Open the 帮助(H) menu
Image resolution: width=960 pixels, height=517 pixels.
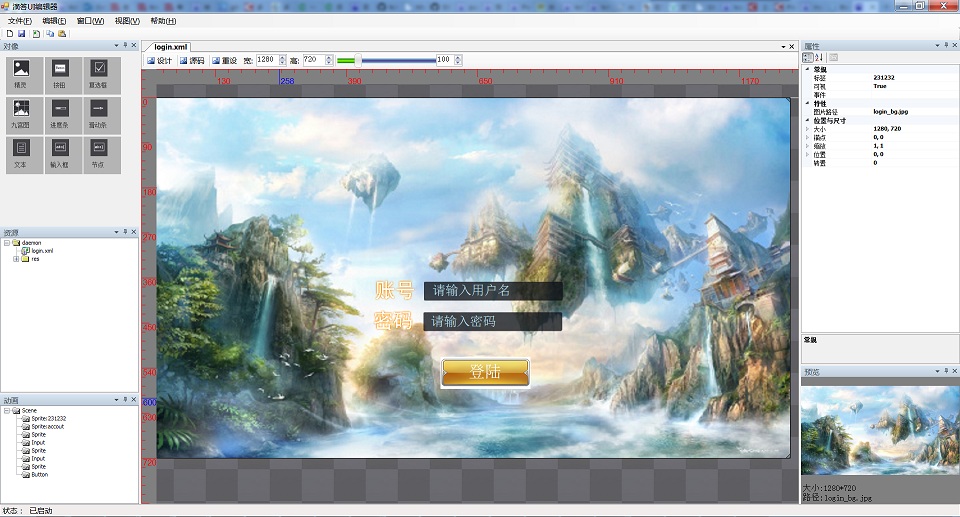(x=163, y=21)
